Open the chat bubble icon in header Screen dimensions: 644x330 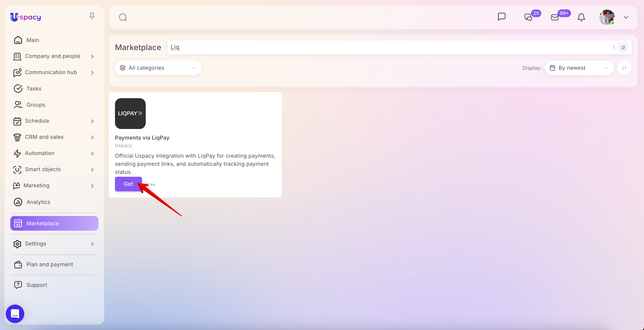click(x=502, y=17)
